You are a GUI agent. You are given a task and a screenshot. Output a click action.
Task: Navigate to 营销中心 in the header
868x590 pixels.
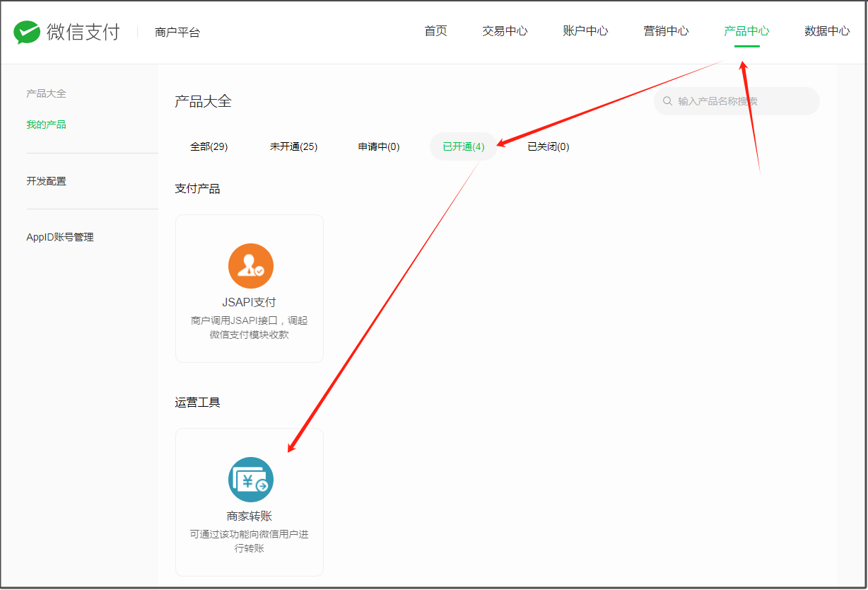666,31
